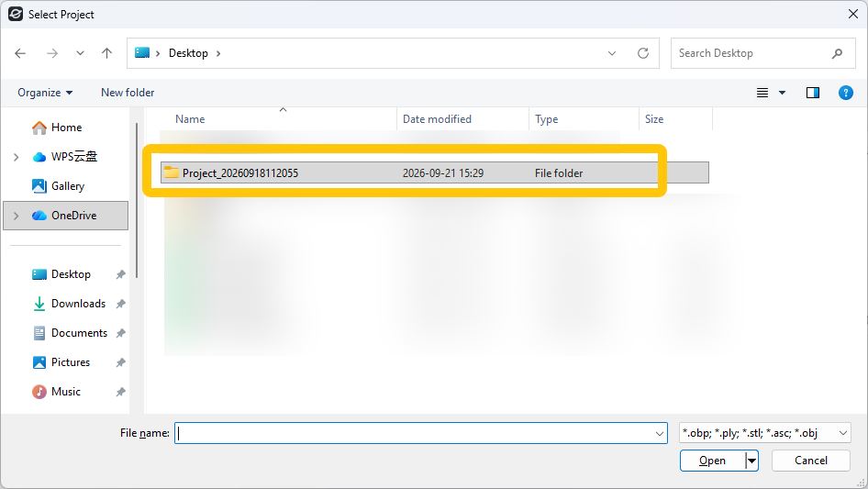The height and width of the screenshot is (489, 868).
Task: Expand the Open button split arrow
Action: tap(751, 461)
